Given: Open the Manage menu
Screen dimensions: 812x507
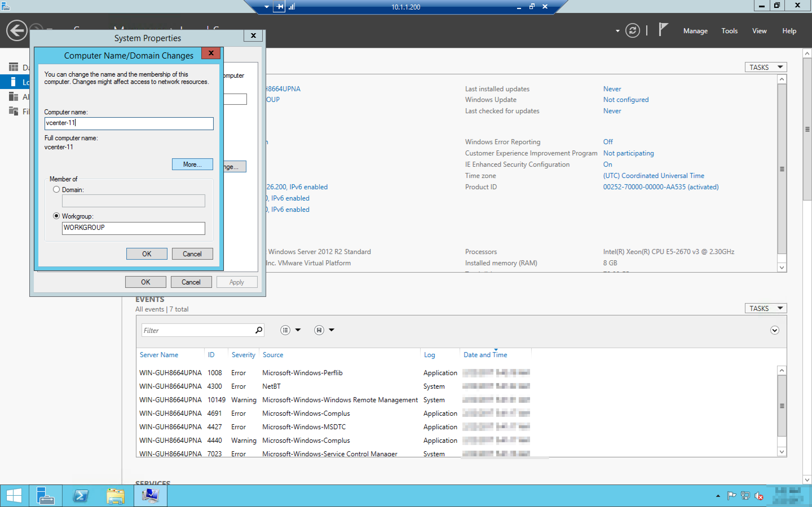Looking at the screenshot, I should 695,31.
